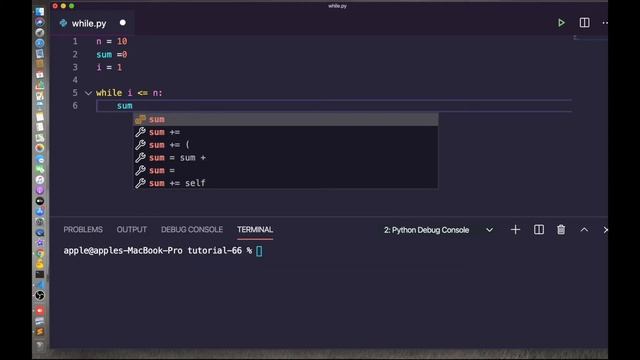Image resolution: width=640 pixels, height=360 pixels.
Task: Open the Photos app in the Dock
Action: point(40,148)
